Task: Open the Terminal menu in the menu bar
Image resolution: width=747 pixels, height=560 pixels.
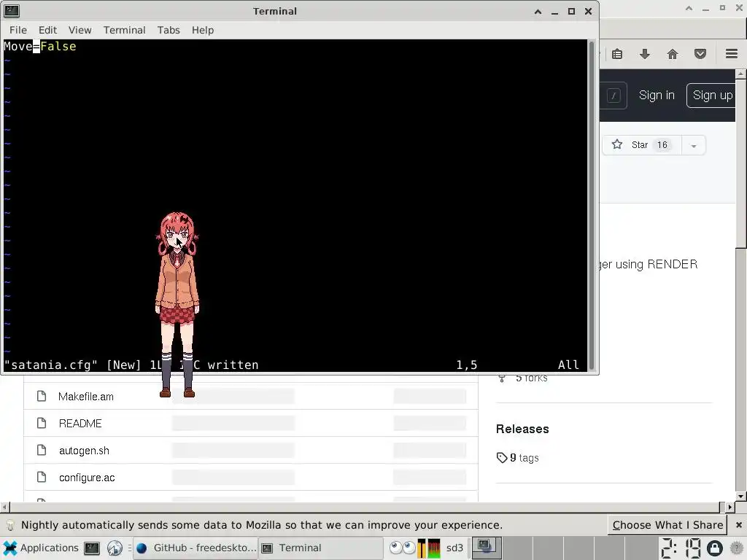Action: pos(124,30)
